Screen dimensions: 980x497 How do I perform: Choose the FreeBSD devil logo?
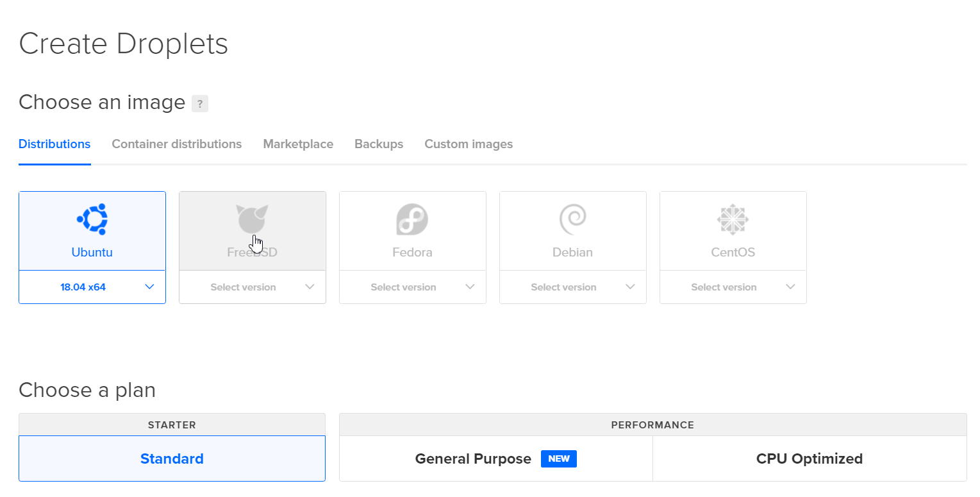click(252, 219)
